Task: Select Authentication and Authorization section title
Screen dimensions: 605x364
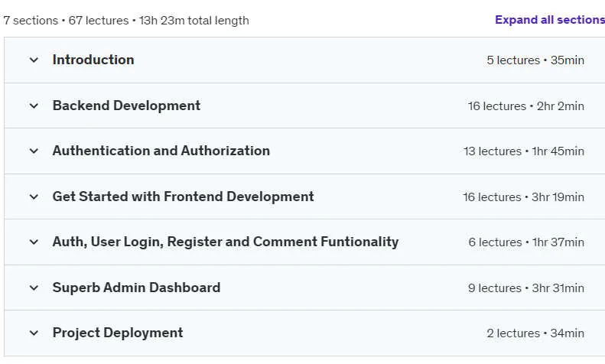Action: point(161,151)
